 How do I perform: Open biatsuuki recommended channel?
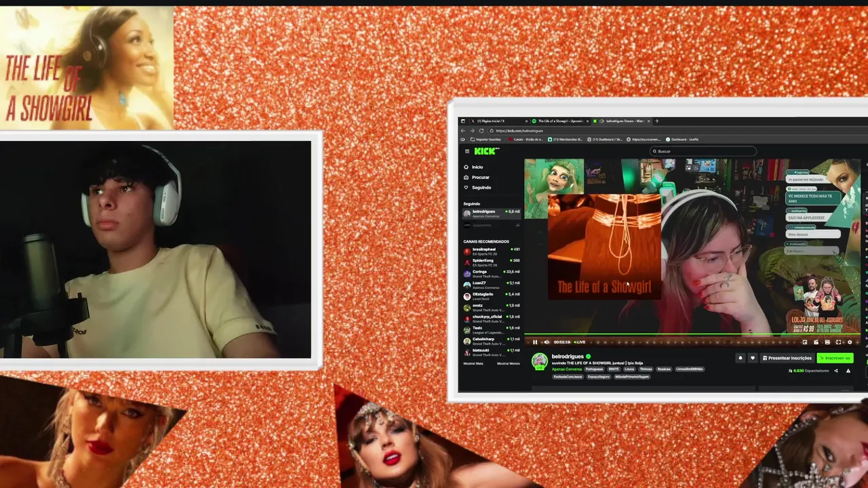492,352
